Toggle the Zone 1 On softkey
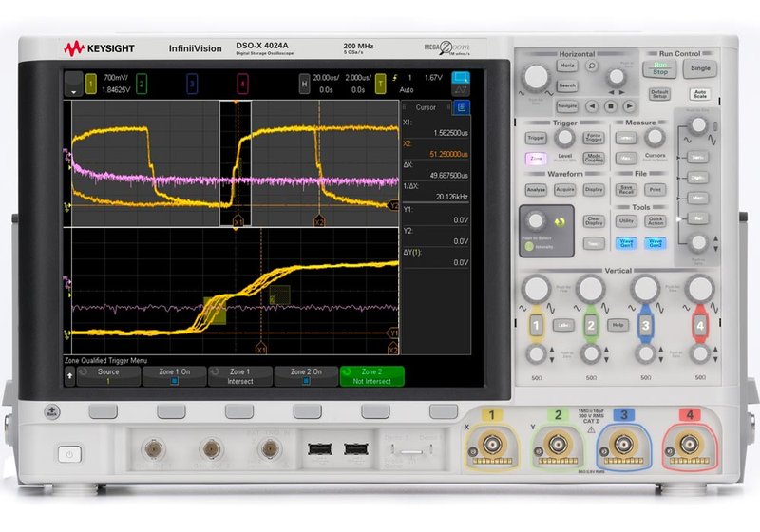Image resolution: width=760 pixels, height=532 pixels. pos(174,376)
